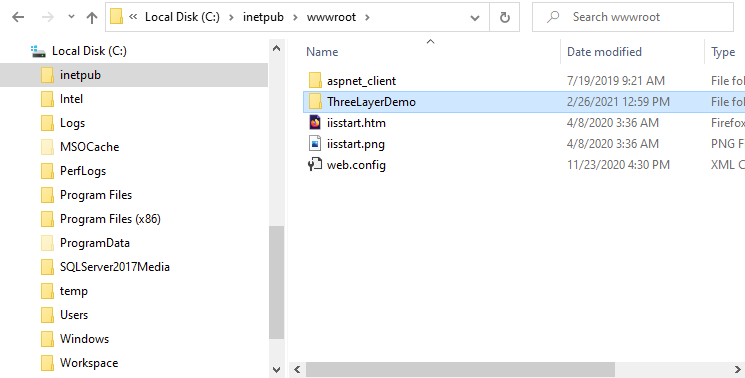This screenshot has height=378, width=745.
Task: Click the horizontal scrollbar left arrow
Action: (x=297, y=369)
